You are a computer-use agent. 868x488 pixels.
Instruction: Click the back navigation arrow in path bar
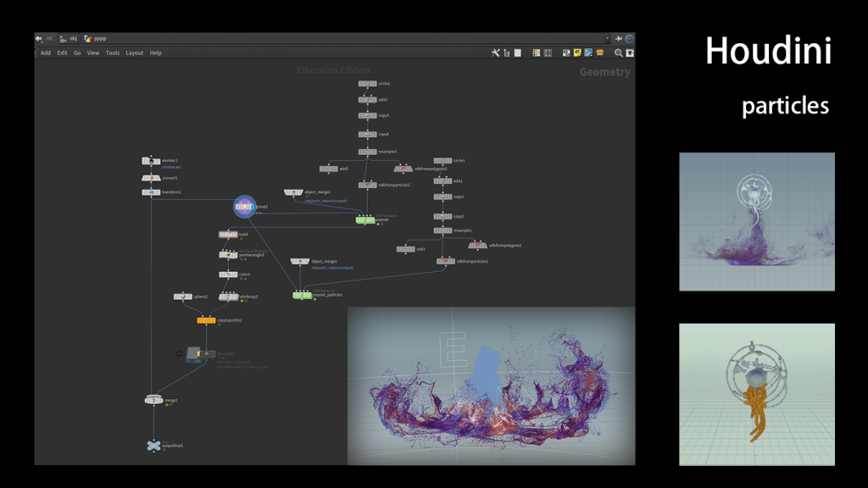click(x=39, y=39)
